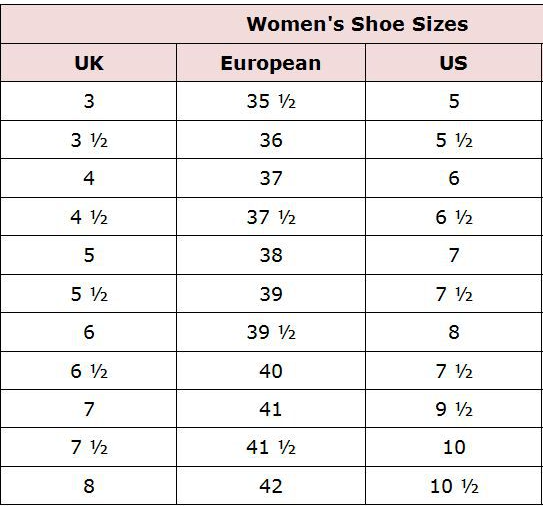Click US size 8 cell

point(453,332)
